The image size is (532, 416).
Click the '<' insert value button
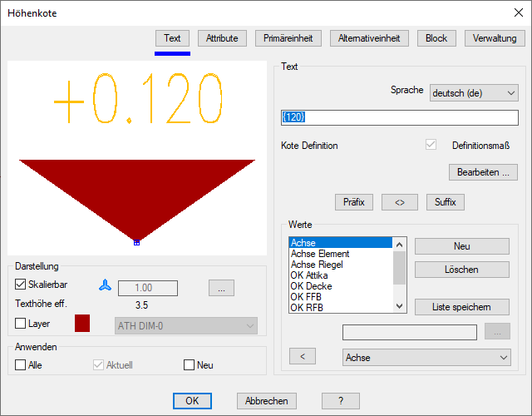click(x=303, y=357)
